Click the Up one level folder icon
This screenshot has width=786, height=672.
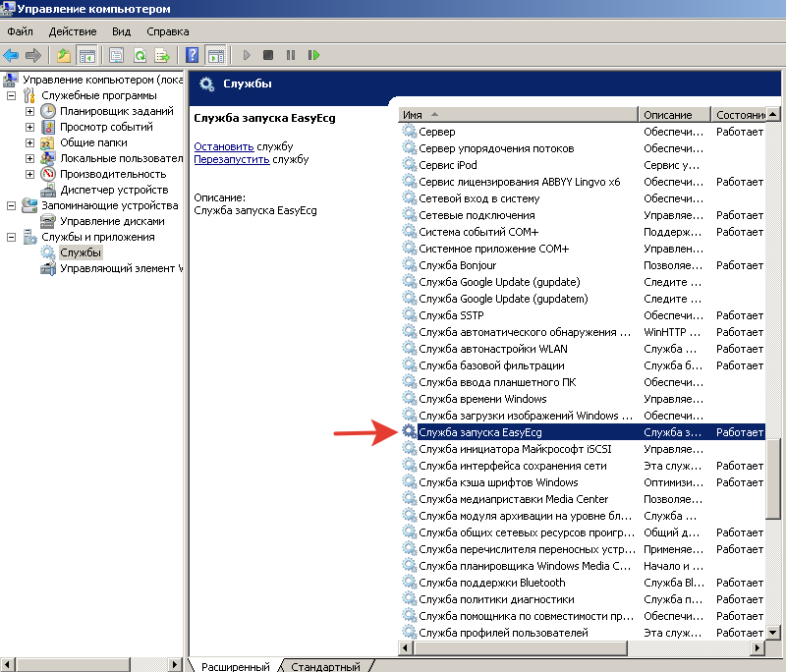point(64,55)
